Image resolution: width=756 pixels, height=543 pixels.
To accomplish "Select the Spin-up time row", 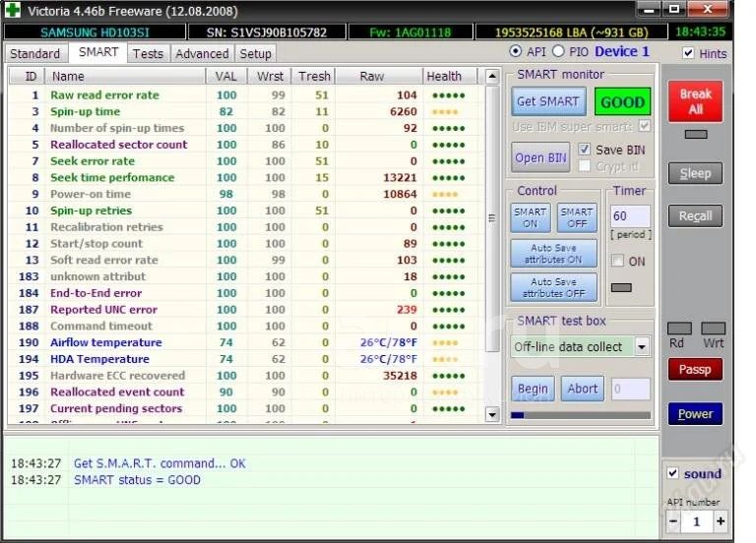I will (245, 111).
